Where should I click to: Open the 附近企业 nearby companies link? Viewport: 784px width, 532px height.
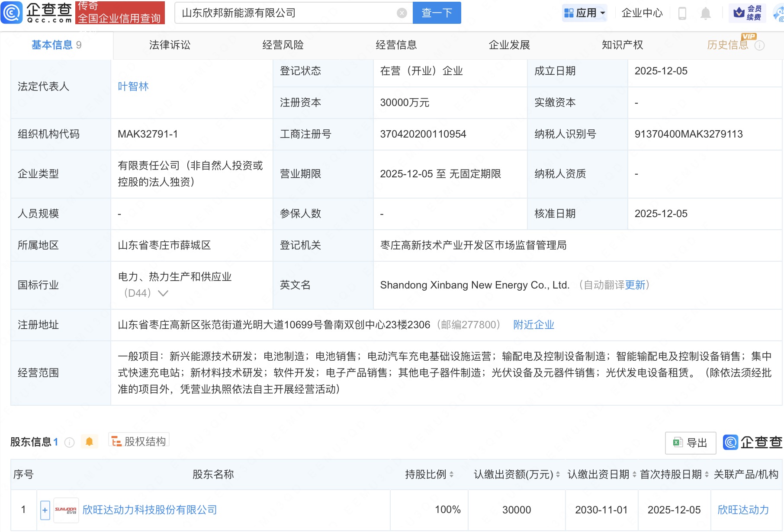533,324
